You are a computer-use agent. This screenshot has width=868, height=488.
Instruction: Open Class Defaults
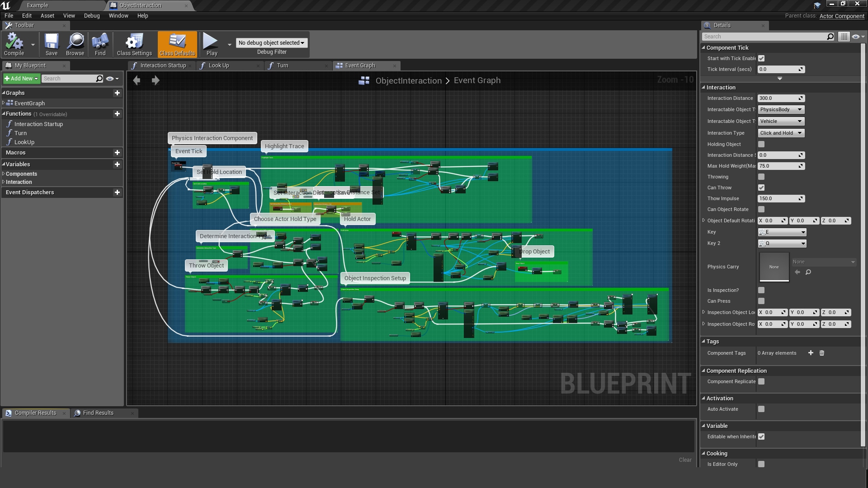click(x=177, y=44)
